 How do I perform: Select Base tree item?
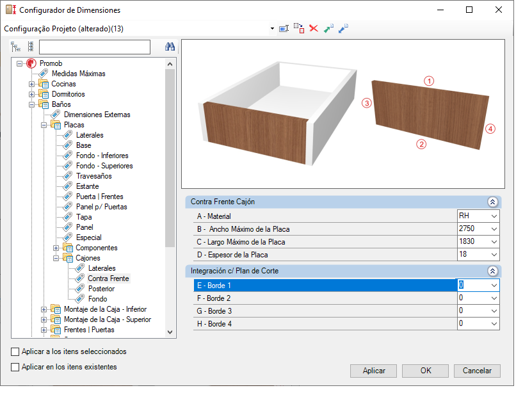click(83, 145)
